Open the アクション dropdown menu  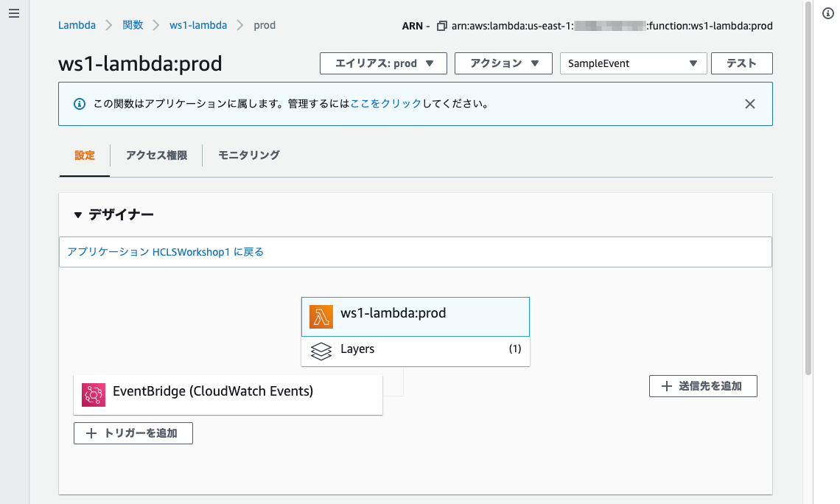click(x=503, y=63)
